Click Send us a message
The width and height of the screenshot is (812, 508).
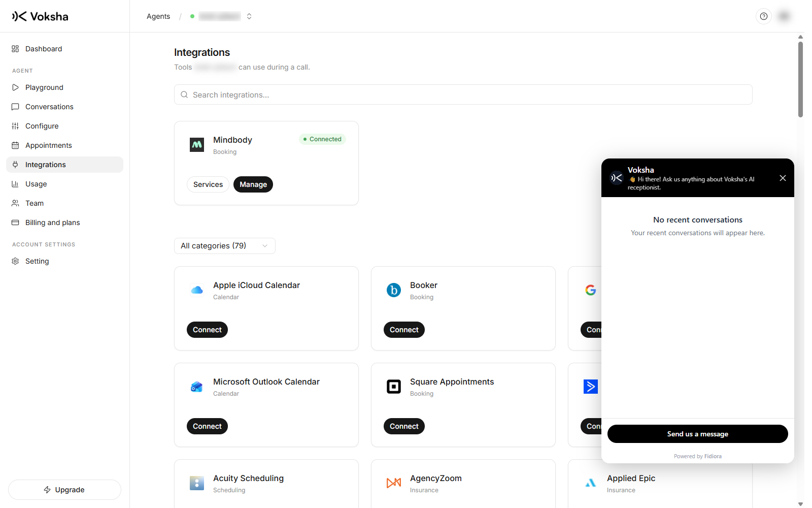(x=698, y=434)
